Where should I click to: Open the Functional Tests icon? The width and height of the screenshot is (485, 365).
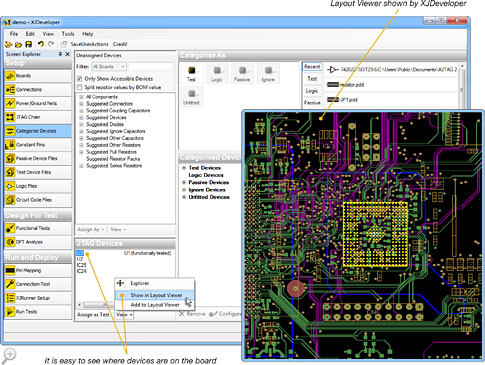[10, 228]
